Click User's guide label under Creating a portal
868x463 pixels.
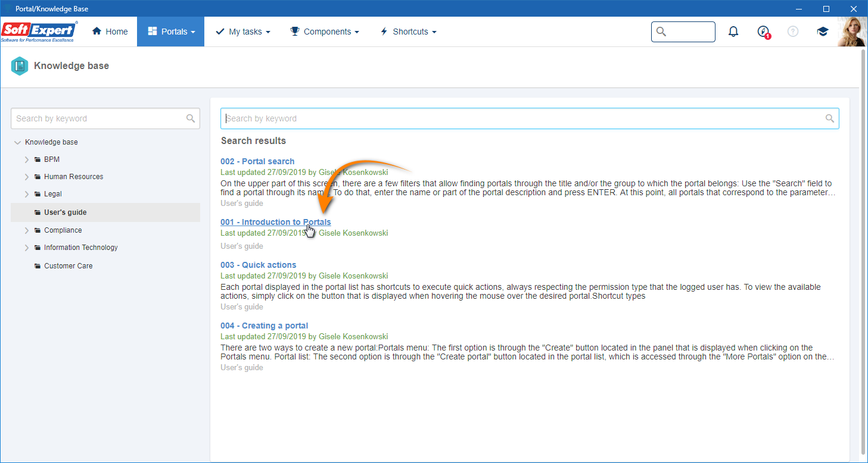click(x=241, y=368)
